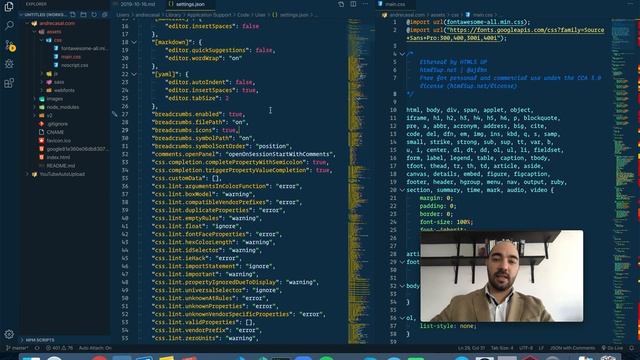Open the Explorer view in the activity bar
Screen dimensions: 640x360
(x=9, y=7)
